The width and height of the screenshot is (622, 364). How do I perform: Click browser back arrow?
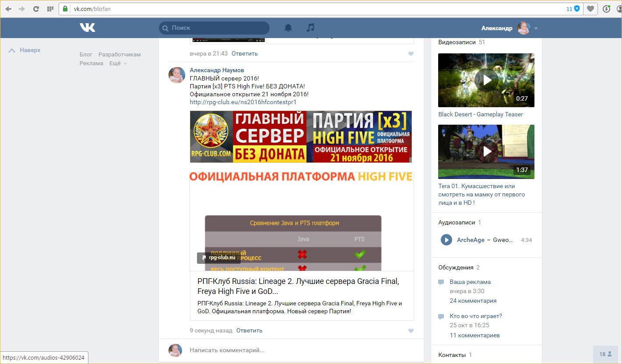click(x=9, y=9)
